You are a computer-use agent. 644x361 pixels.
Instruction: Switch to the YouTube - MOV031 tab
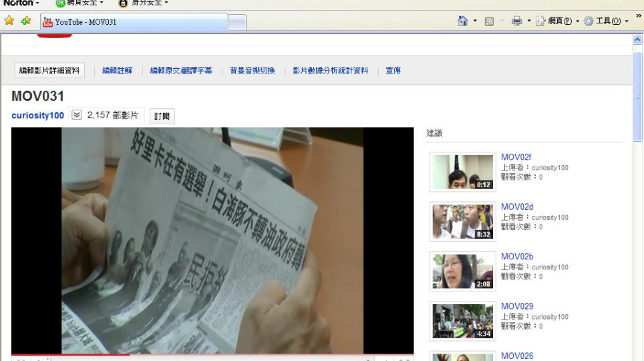click(x=134, y=22)
